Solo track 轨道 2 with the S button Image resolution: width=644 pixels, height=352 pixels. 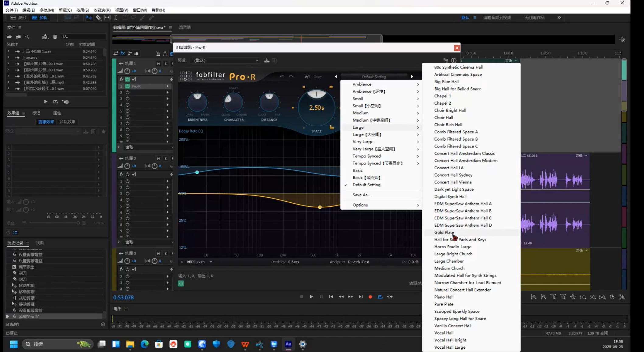click(x=166, y=158)
